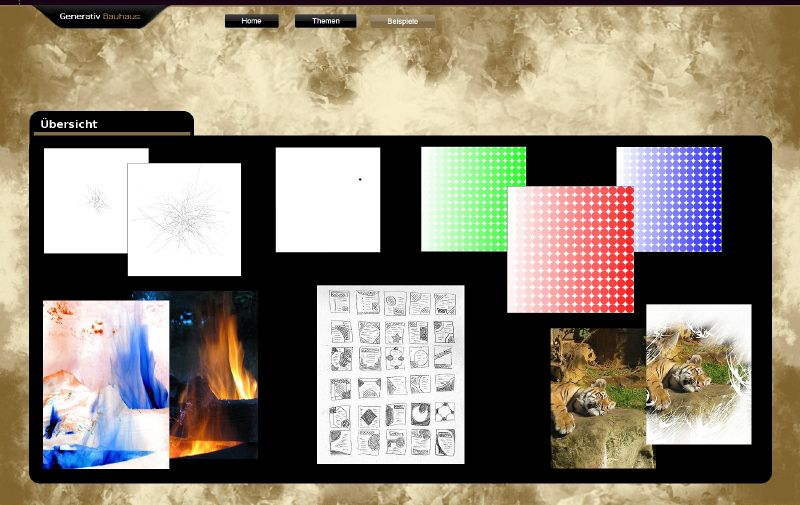Open the red dot-gradient thumbnail
The height and width of the screenshot is (505, 800).
pyautogui.click(x=570, y=249)
